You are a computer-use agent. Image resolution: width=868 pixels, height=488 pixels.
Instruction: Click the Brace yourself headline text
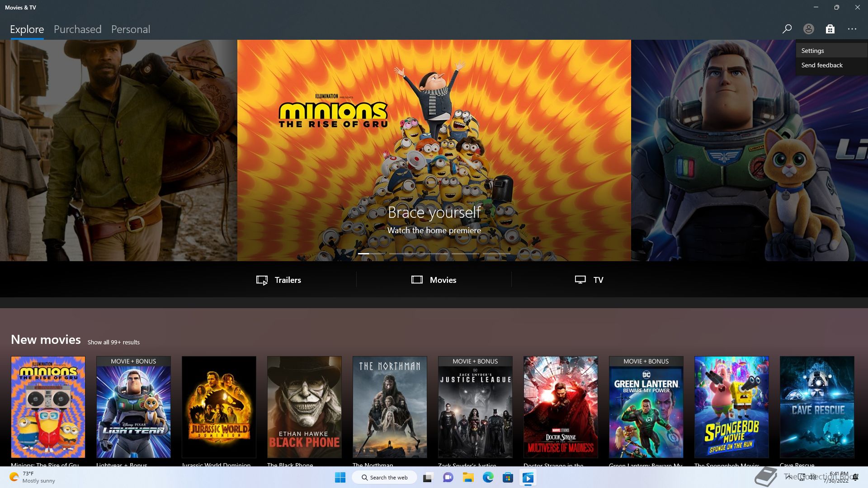tap(434, 212)
